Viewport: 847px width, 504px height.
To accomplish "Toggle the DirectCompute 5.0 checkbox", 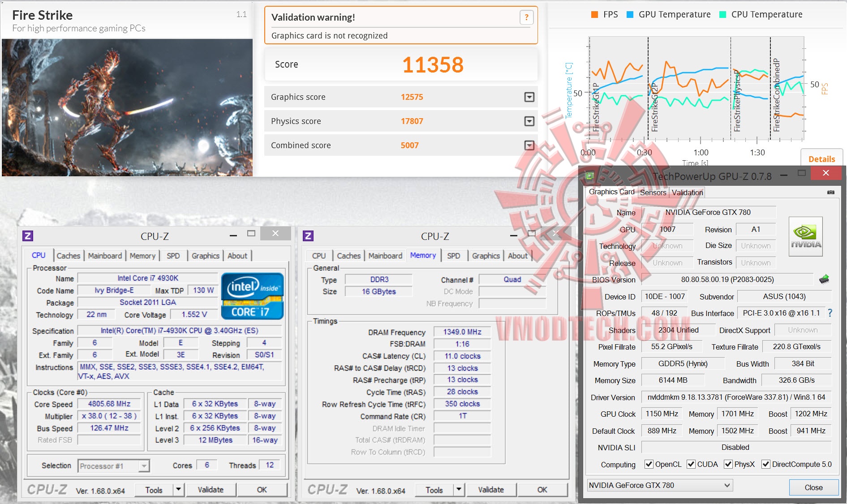I will point(765,464).
